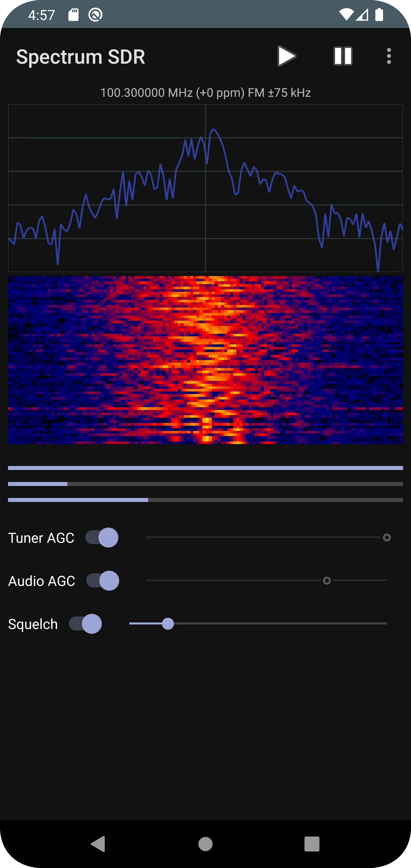The height and width of the screenshot is (868, 411).
Task: Click the short-filled middle progress bar
Action: click(x=205, y=484)
